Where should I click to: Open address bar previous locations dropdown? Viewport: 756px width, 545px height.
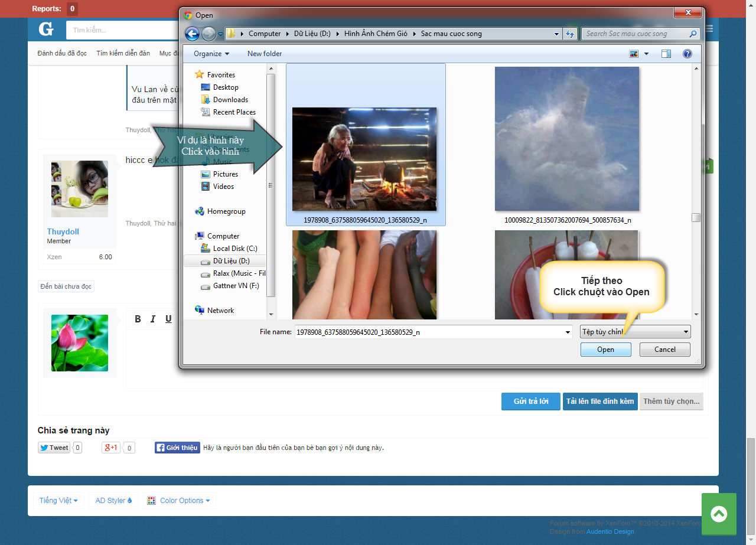point(557,34)
